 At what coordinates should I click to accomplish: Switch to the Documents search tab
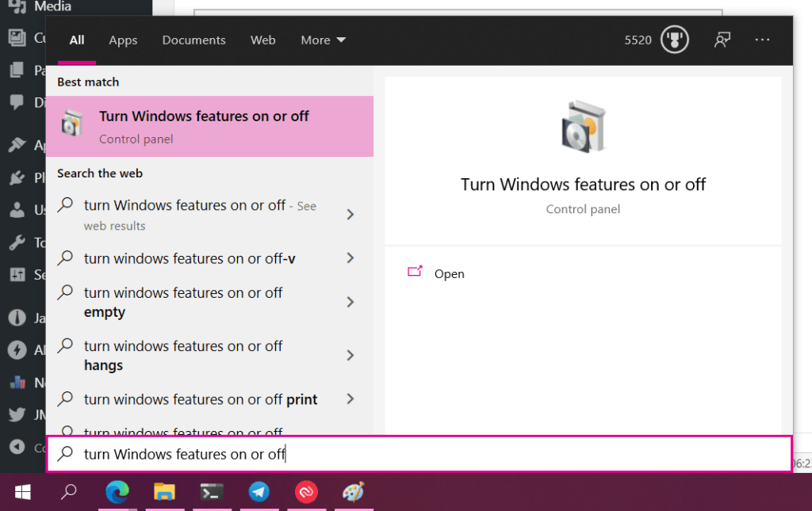pos(194,40)
